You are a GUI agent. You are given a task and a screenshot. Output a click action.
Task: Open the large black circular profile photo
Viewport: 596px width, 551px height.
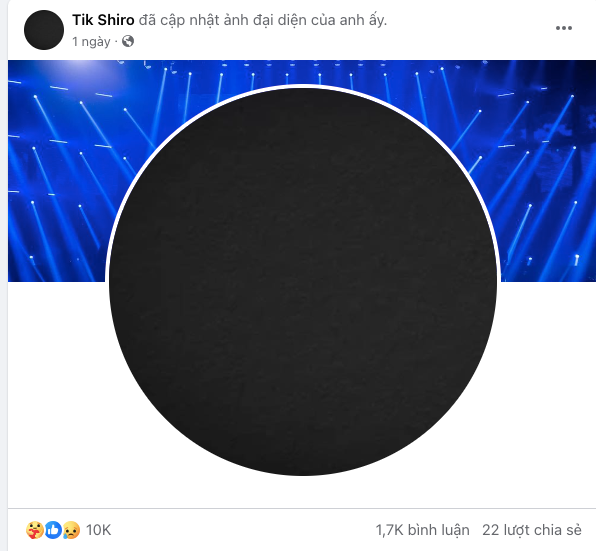pyautogui.click(x=303, y=282)
